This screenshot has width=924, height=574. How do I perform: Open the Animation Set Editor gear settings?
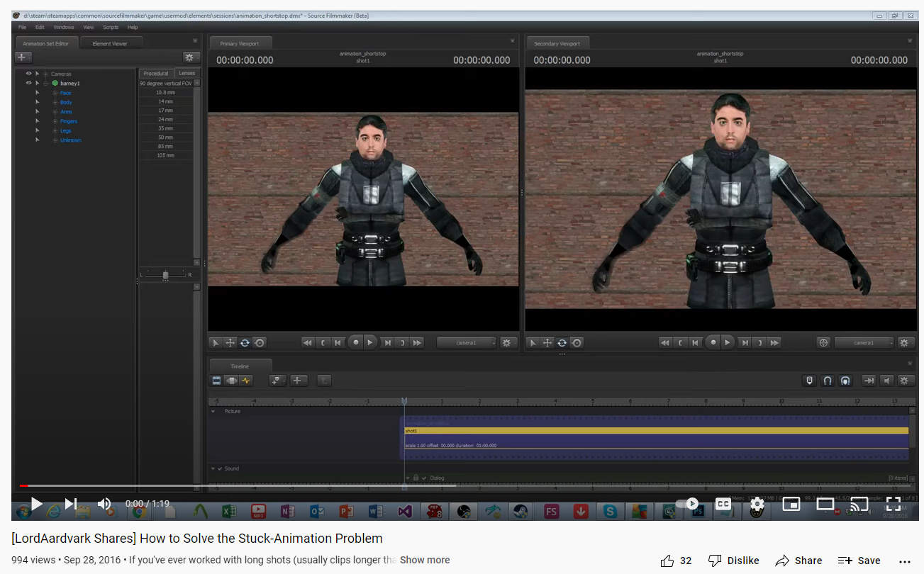189,57
